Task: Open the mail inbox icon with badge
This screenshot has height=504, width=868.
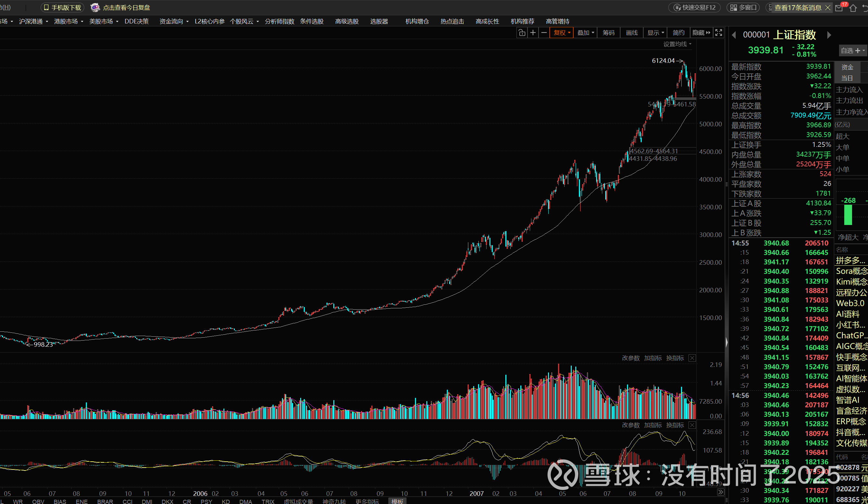Action: click(839, 8)
